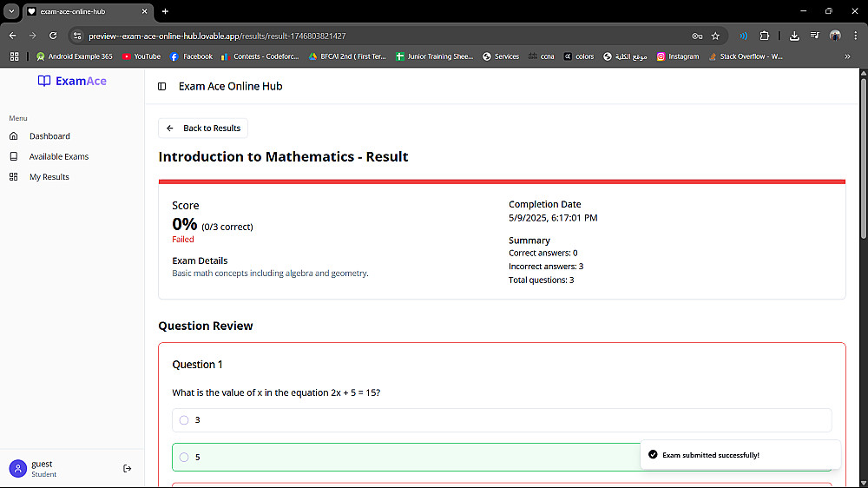Click the Back to Results button
This screenshot has height=488, width=868.
[x=203, y=128]
